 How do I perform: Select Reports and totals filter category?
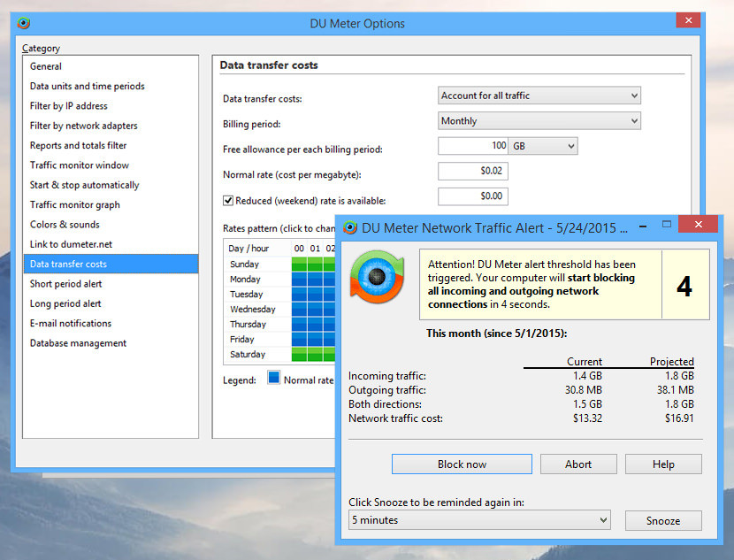(111, 145)
